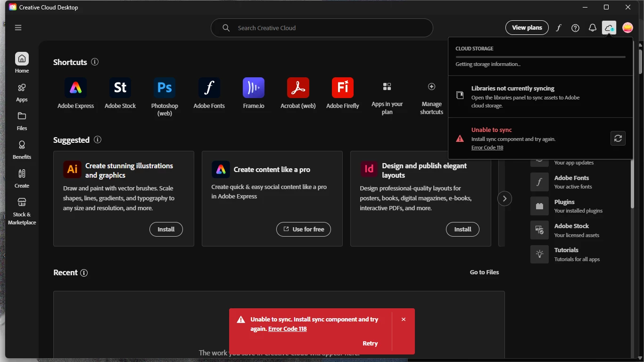Screen dimensions: 644x362
Task: Click Retry in the red error toast
Action: (370, 344)
